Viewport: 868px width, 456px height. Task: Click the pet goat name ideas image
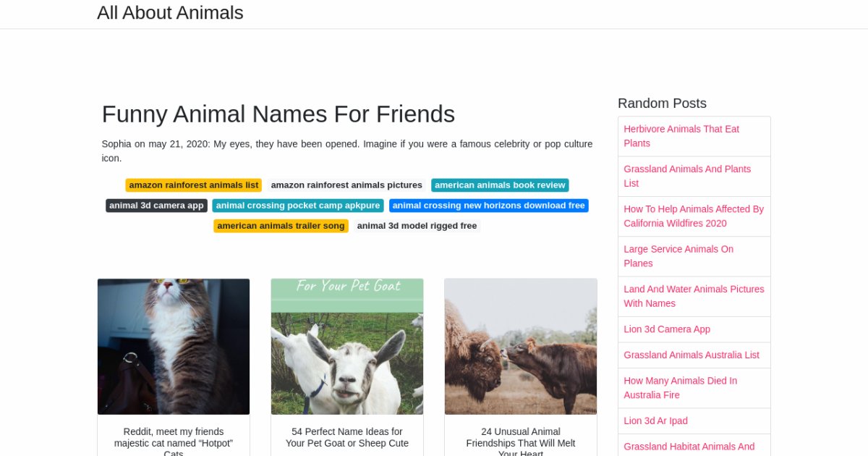347,346
